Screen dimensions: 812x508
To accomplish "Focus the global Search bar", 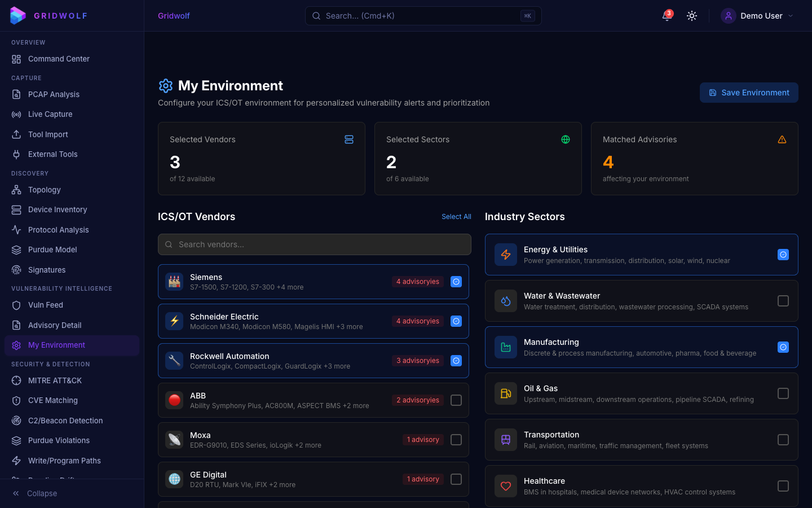I will (423, 16).
